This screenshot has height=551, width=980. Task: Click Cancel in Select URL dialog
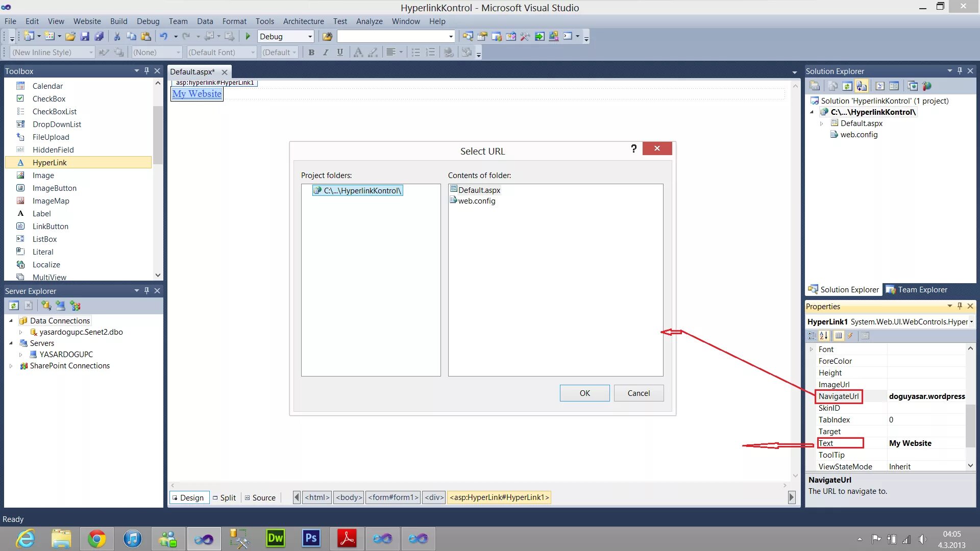point(639,393)
